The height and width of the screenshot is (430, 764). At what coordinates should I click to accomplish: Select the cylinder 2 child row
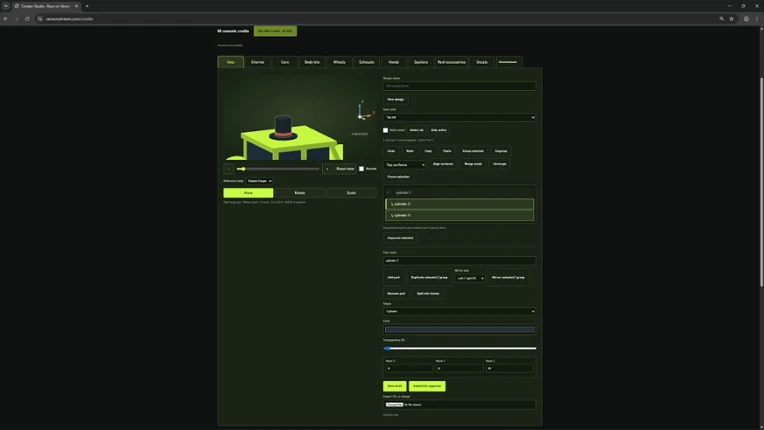(459, 204)
